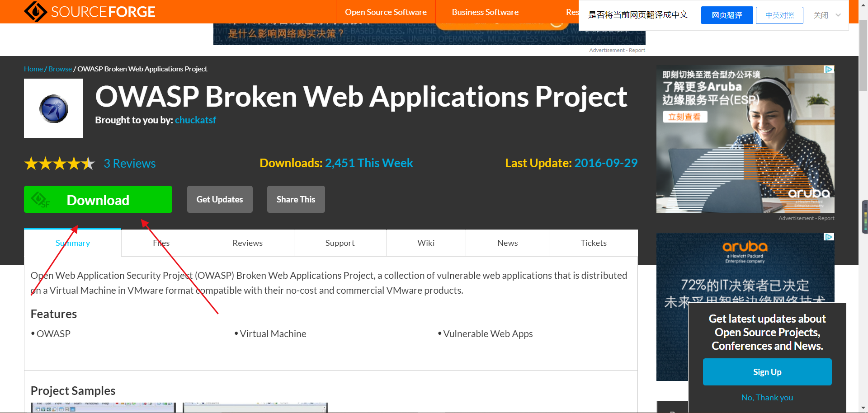Viewport: 868px width, 413px height.
Task: Click the 2016-09-29 last update date
Action: (x=606, y=163)
